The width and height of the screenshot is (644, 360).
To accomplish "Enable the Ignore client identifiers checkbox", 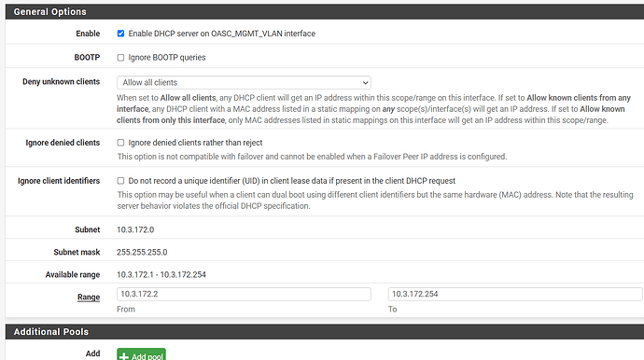I will 120,181.
